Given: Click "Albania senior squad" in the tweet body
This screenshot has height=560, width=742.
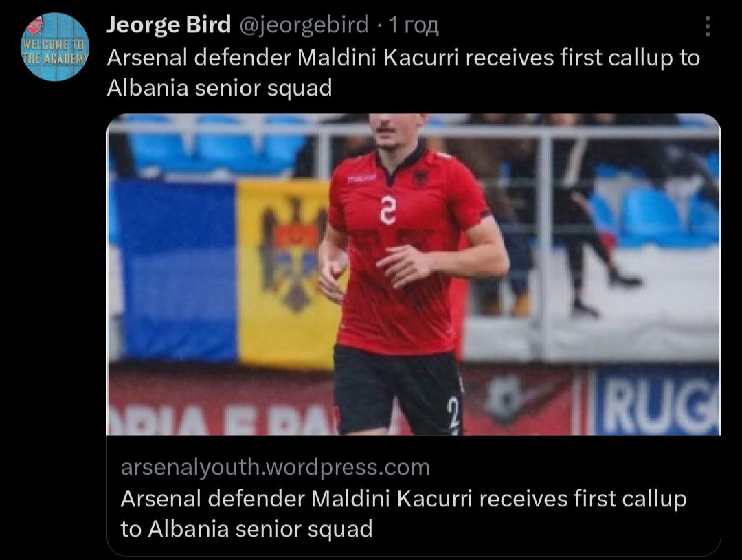Looking at the screenshot, I should coord(220,88).
